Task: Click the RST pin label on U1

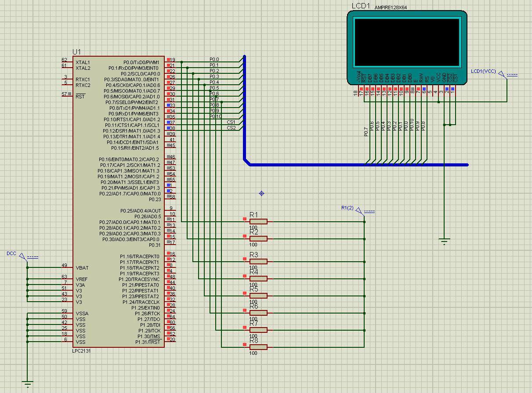Action: (x=80, y=97)
